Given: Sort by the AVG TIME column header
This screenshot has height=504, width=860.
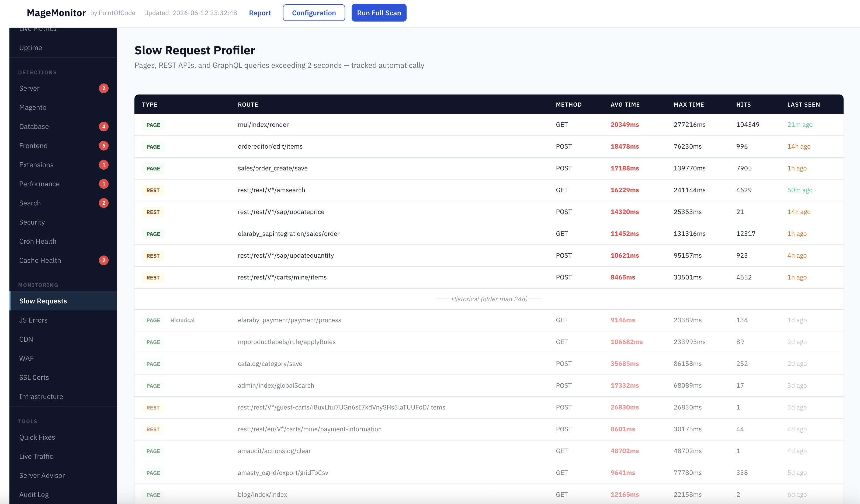Looking at the screenshot, I should (x=625, y=105).
